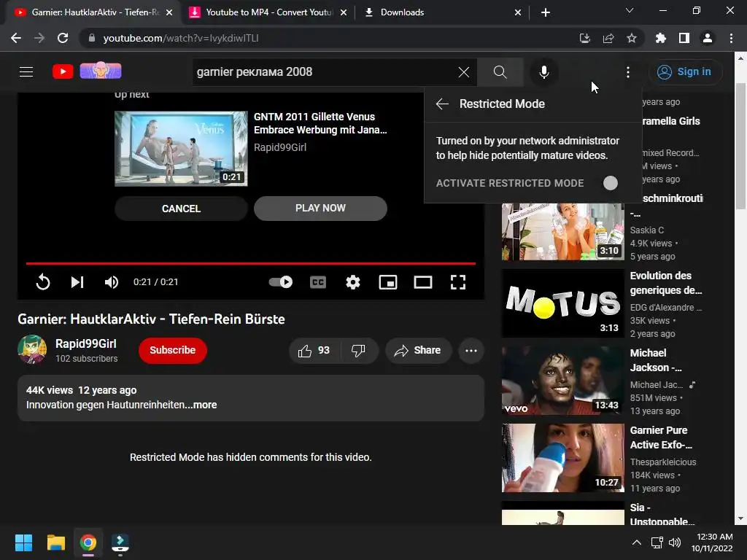Run search with magnifier button

coord(500,72)
